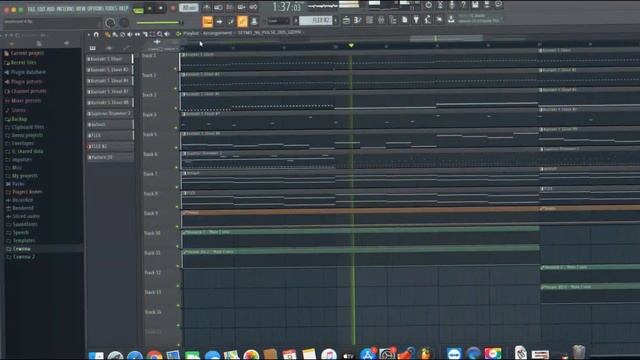Image resolution: width=640 pixels, height=360 pixels.
Task: Select the playlist Paint brush tool
Action: click(x=115, y=35)
